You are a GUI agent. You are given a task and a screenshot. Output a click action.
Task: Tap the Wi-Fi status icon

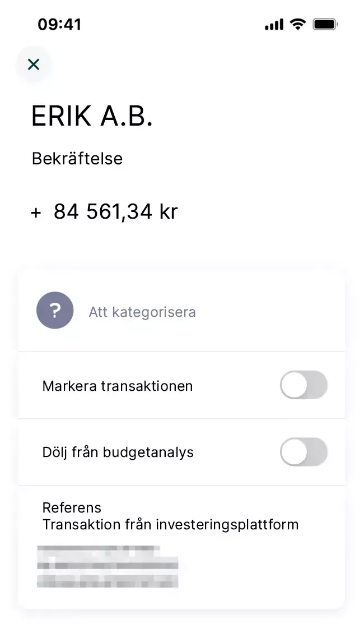pyautogui.click(x=298, y=24)
